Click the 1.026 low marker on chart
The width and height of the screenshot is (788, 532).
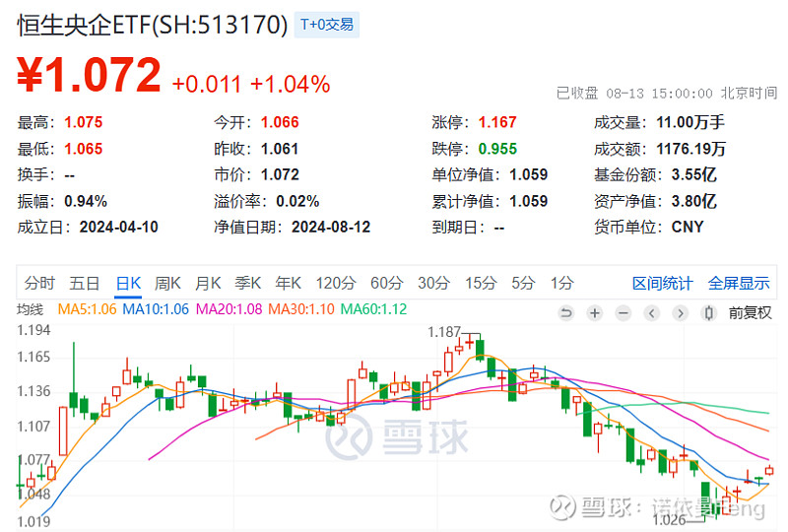[x=669, y=520]
